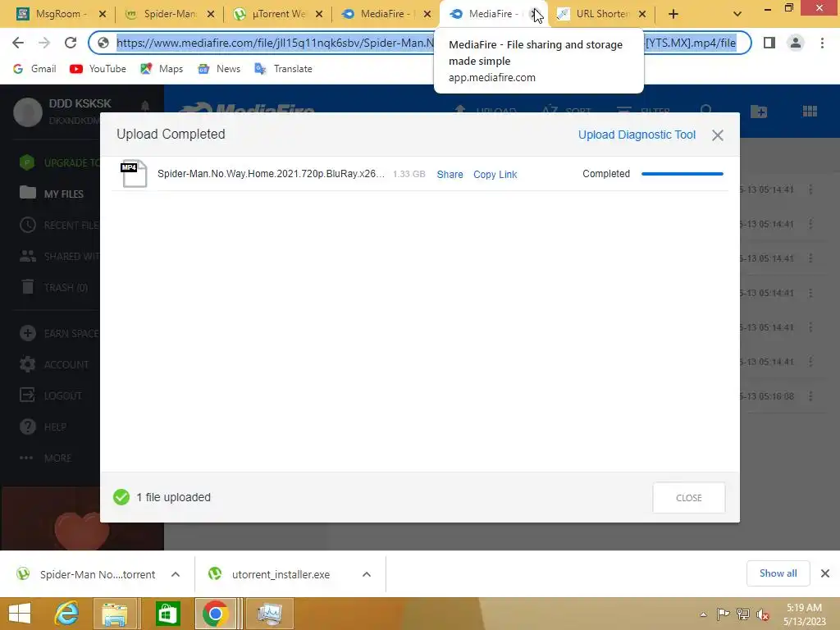Show hidden system tray icons

pyautogui.click(x=703, y=615)
